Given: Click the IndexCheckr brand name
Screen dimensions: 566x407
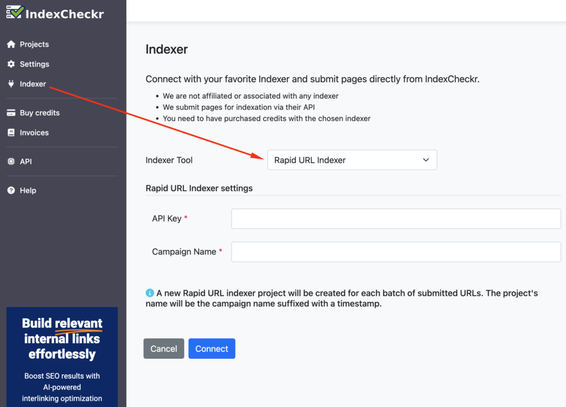Looking at the screenshot, I should coord(65,14).
